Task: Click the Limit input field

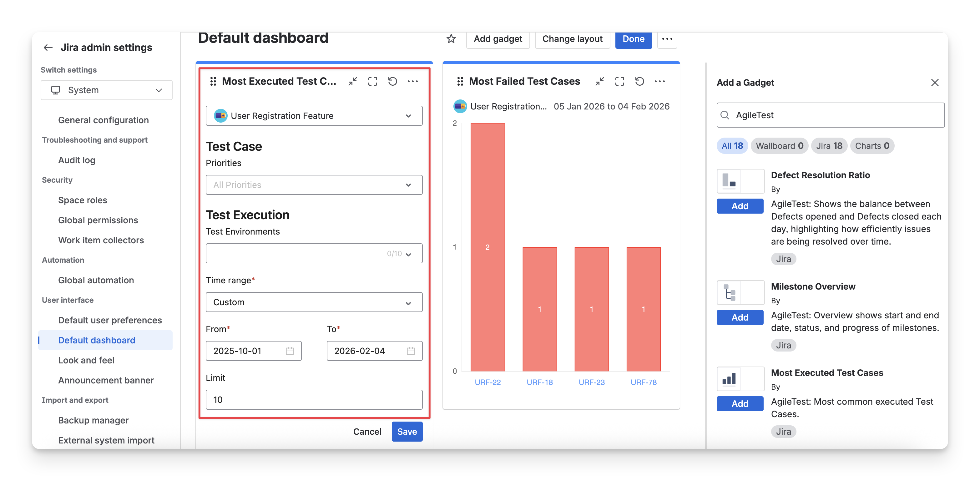Action: [314, 400]
